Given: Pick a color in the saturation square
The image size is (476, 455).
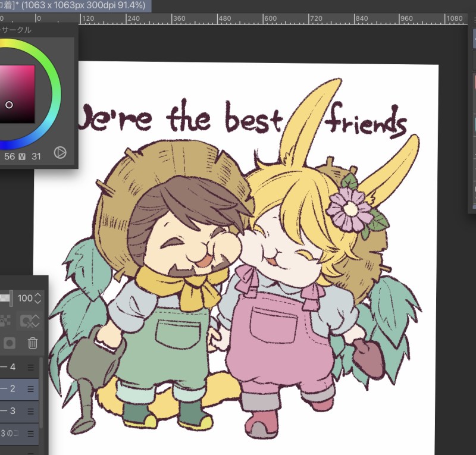Looking at the screenshot, I should (x=17, y=94).
